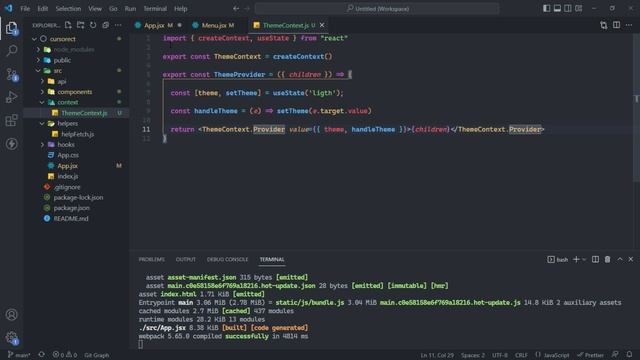Image resolution: width=640 pixels, height=360 pixels.
Task: Click the CRLF end of line setting
Action: coord(521,355)
